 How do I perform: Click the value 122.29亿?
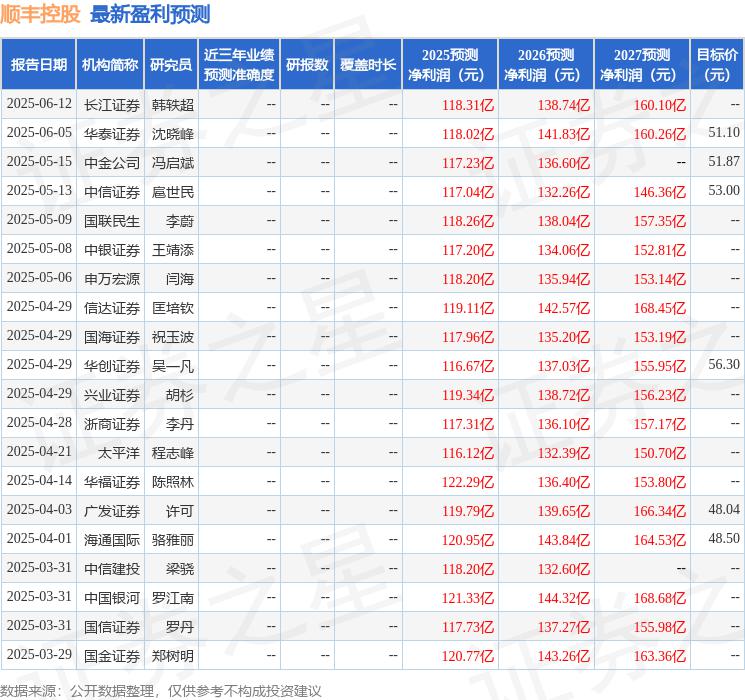[468, 482]
